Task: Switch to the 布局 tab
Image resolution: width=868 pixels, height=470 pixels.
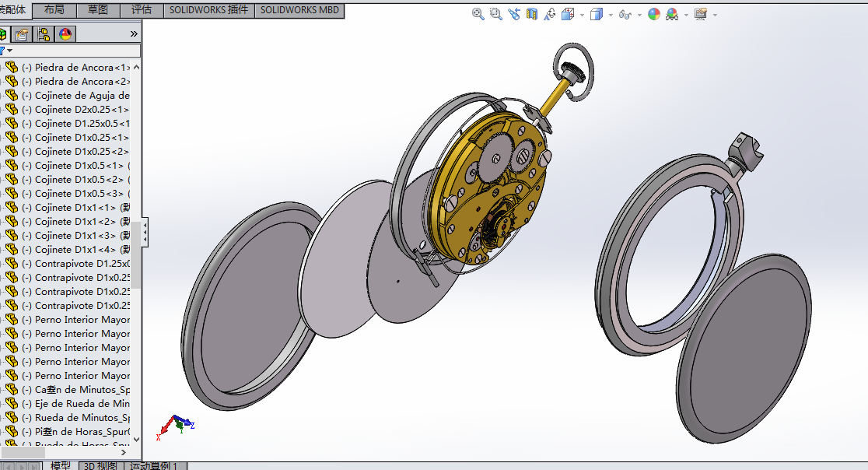Action: (x=54, y=10)
